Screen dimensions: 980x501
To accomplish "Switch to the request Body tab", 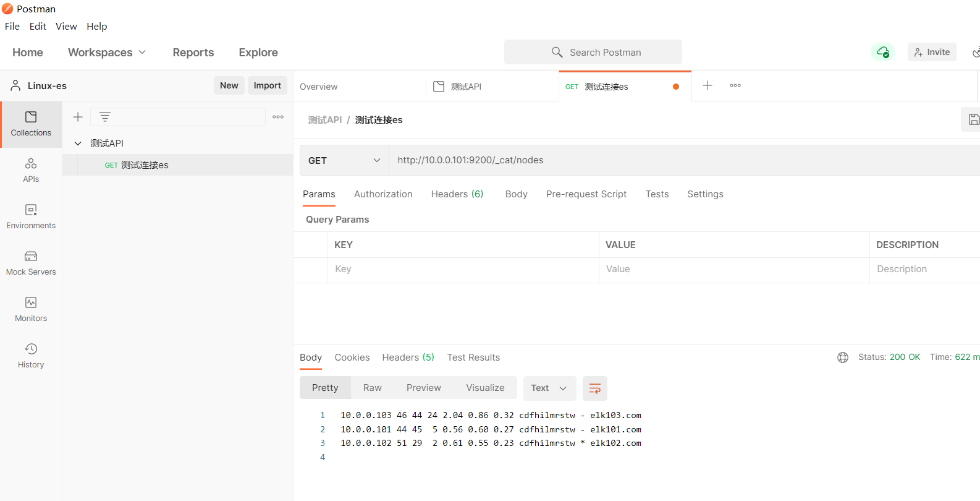I will click(517, 194).
